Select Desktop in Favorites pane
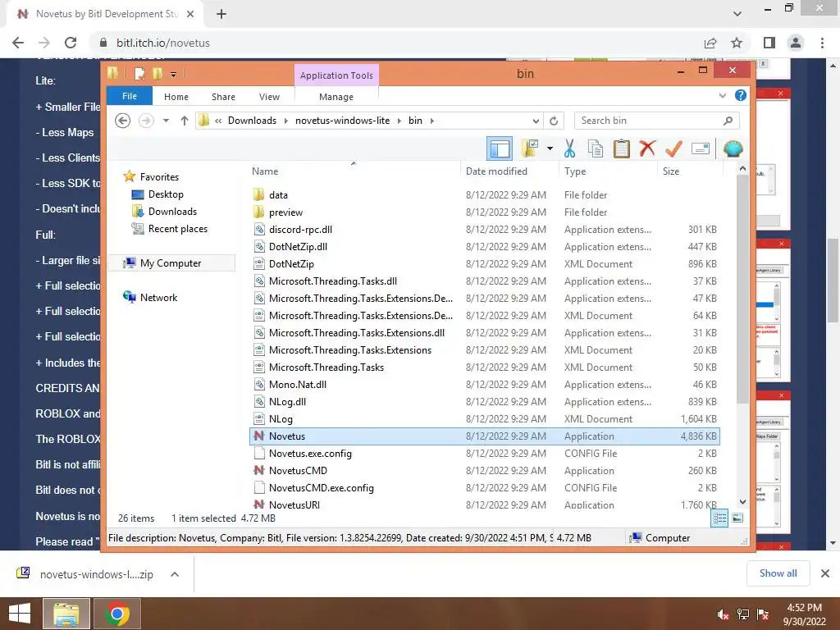 point(166,194)
